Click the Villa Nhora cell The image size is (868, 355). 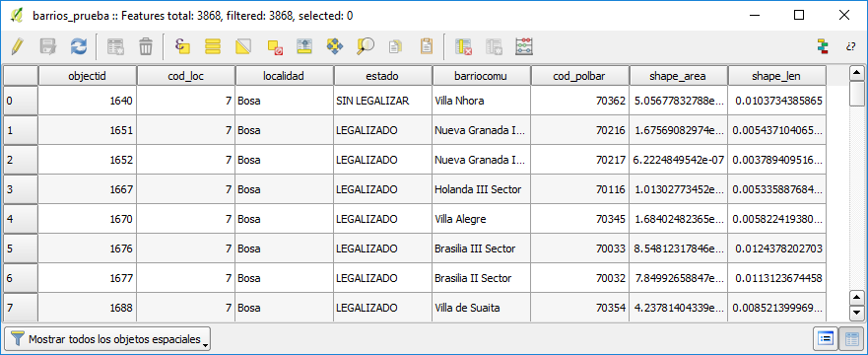(481, 101)
